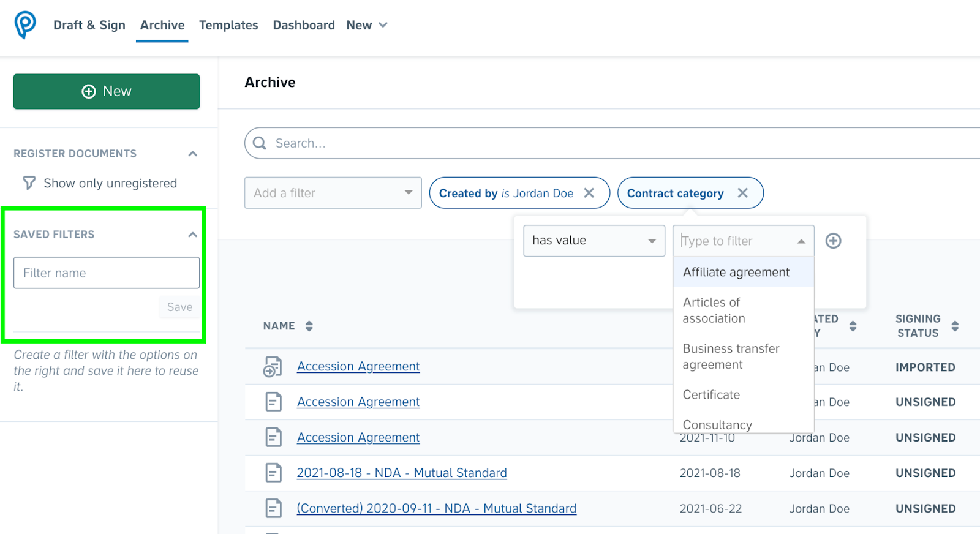Collapse the Saved Filters section
Screen dimensions: 980x534
[x=193, y=235]
